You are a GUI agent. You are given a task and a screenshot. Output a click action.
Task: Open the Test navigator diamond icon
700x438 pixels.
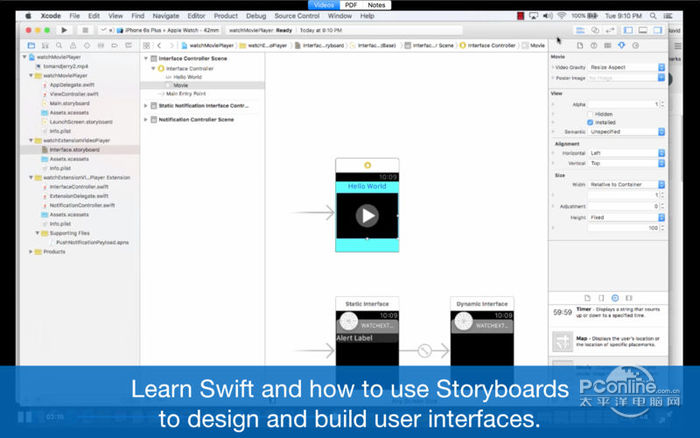87,46
